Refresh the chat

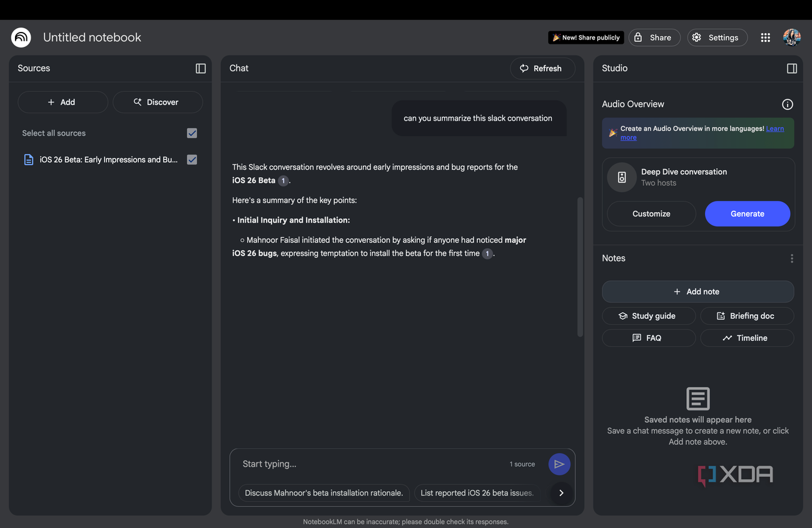tap(542, 68)
